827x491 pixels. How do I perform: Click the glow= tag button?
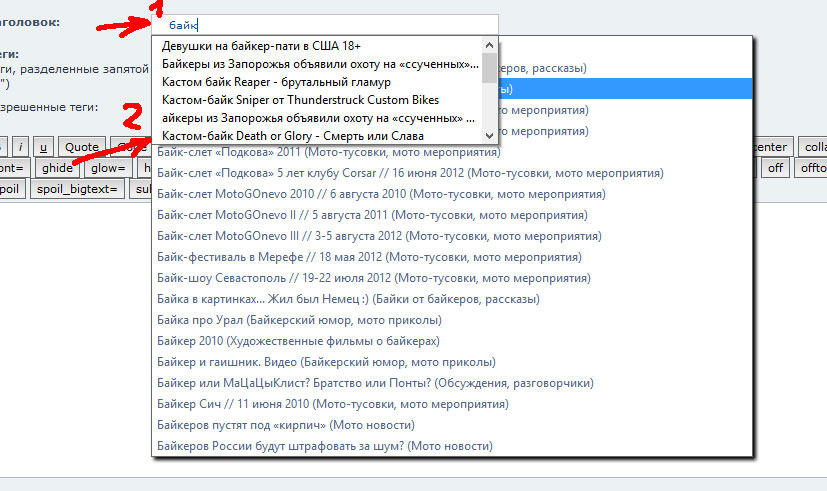click(x=108, y=168)
